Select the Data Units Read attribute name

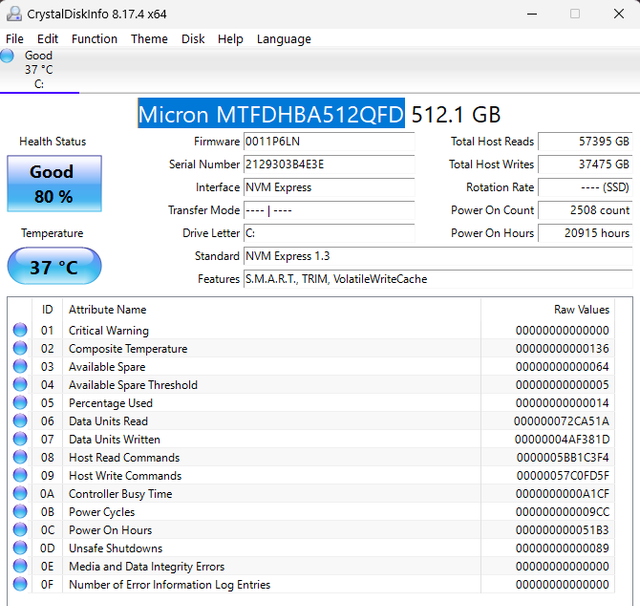point(108,421)
